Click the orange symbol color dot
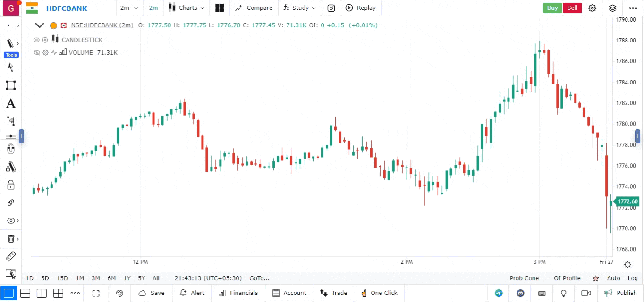Screen dimensions: 644x302 pos(53,25)
